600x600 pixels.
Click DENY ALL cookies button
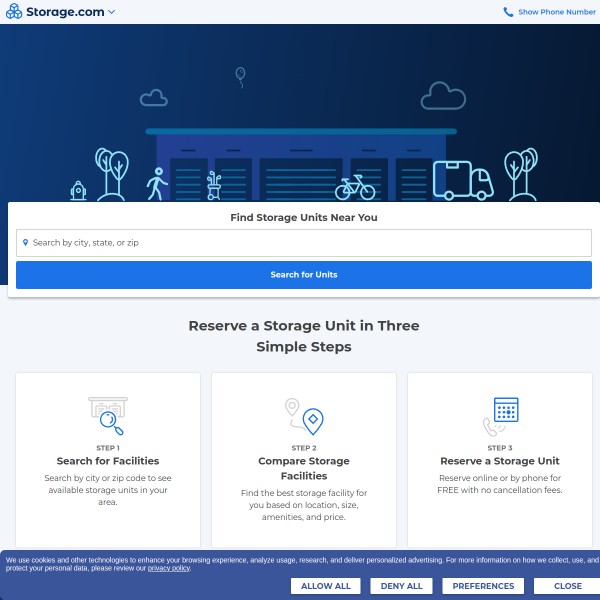[401, 586]
